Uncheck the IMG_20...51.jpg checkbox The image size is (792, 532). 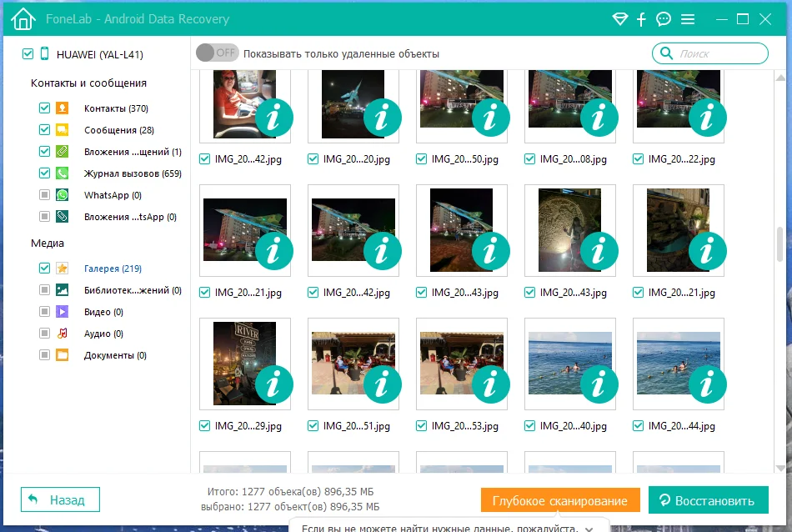coord(313,426)
